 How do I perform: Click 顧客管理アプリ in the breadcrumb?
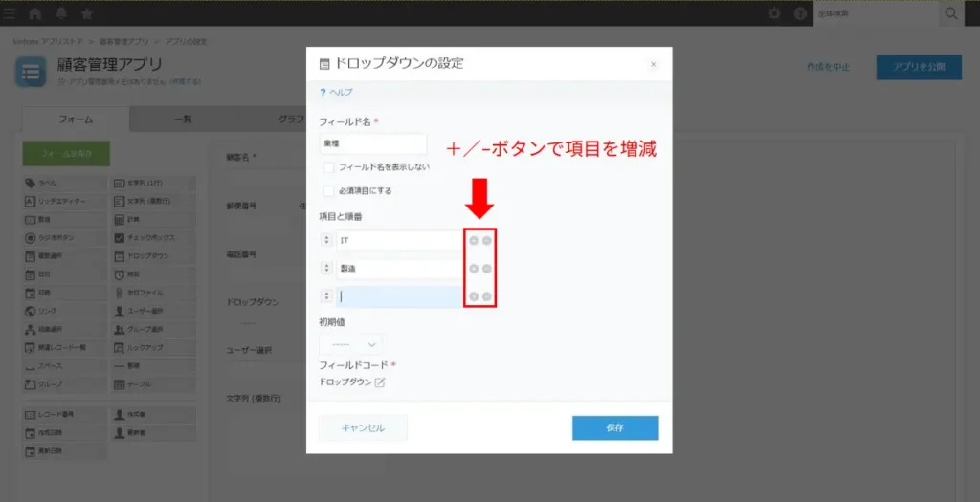pos(123,42)
